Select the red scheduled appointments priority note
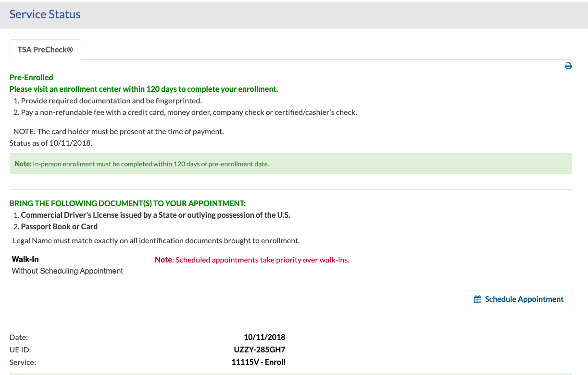588x375 pixels. pyautogui.click(x=251, y=260)
